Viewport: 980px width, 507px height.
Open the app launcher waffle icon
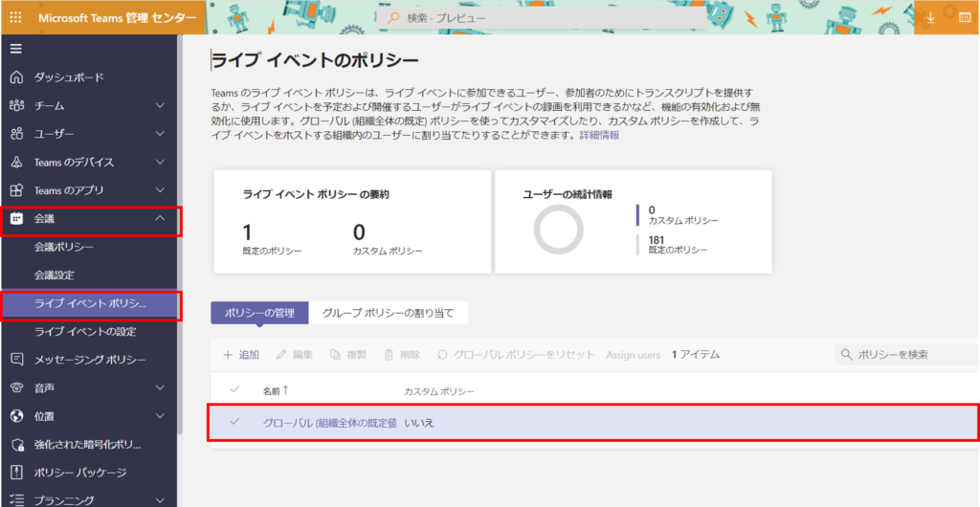click(16, 17)
